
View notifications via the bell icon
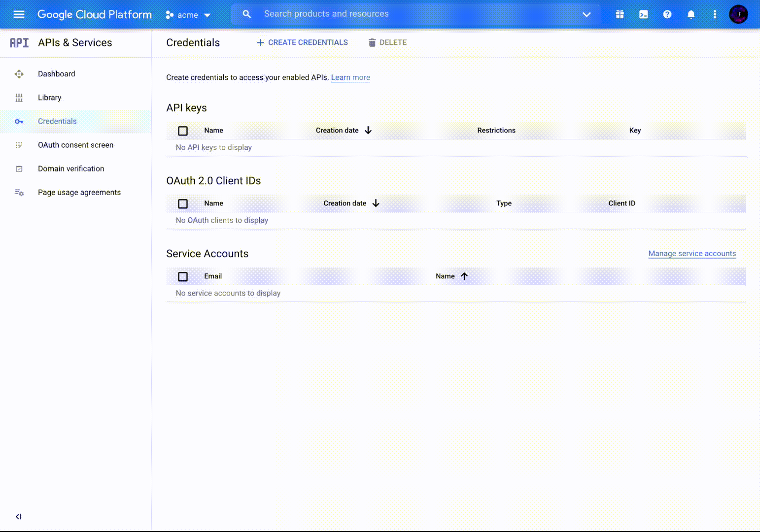[x=691, y=14]
